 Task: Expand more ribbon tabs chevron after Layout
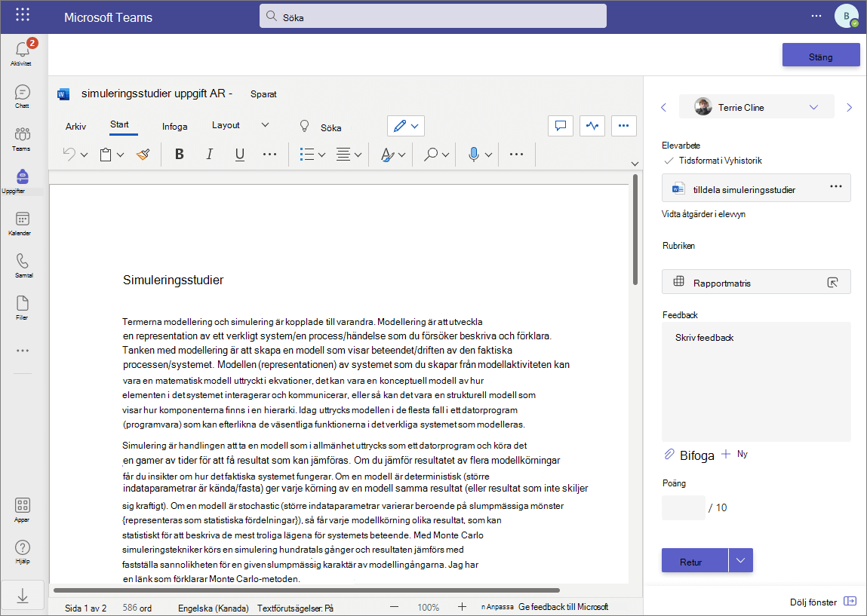tap(265, 125)
